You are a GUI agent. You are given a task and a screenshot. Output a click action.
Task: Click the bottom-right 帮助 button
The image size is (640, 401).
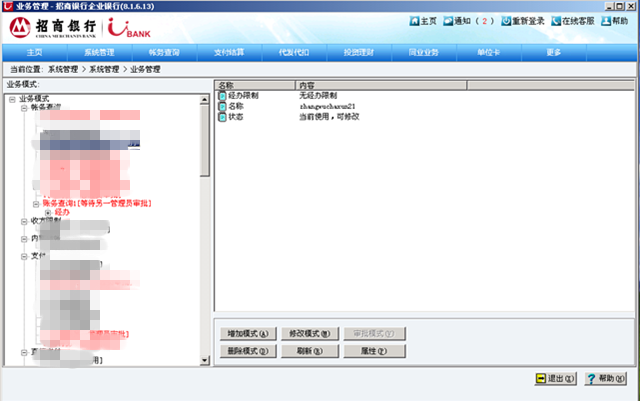[x=606, y=379]
